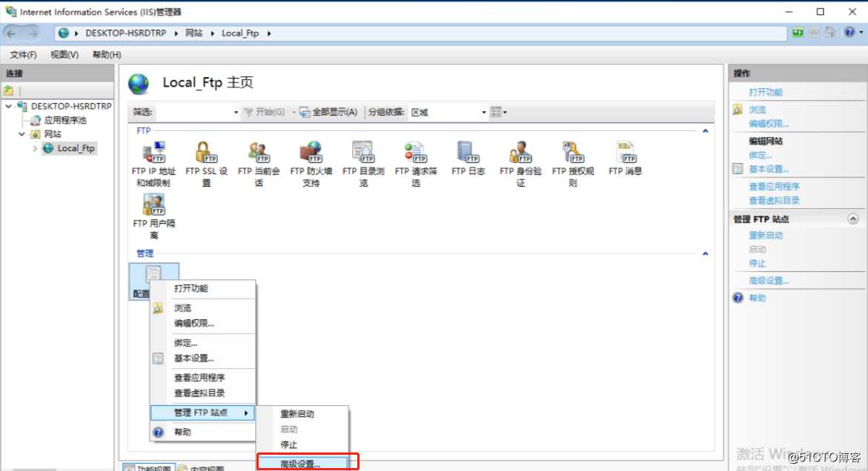Open dropdown arrow after Local_Ftp in breadcrumb
Image resolution: width=868 pixels, height=471 pixels.
269,33
